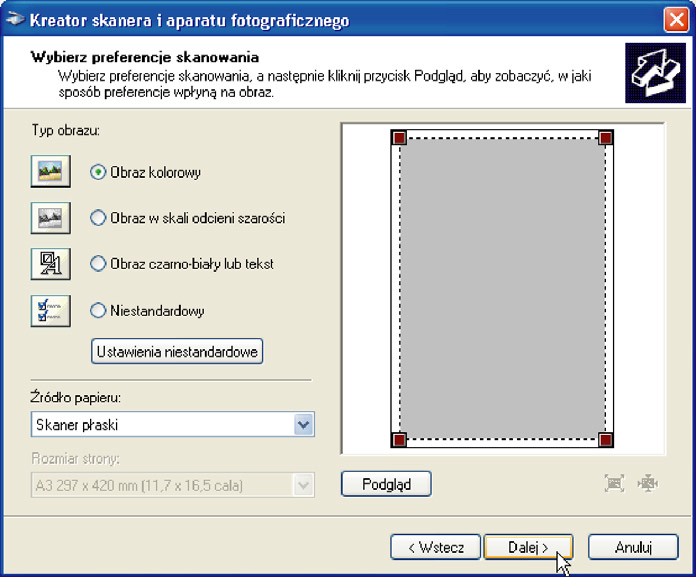Click the top-left crop handle in preview
Image resolution: width=696 pixels, height=577 pixels.
pos(399,138)
